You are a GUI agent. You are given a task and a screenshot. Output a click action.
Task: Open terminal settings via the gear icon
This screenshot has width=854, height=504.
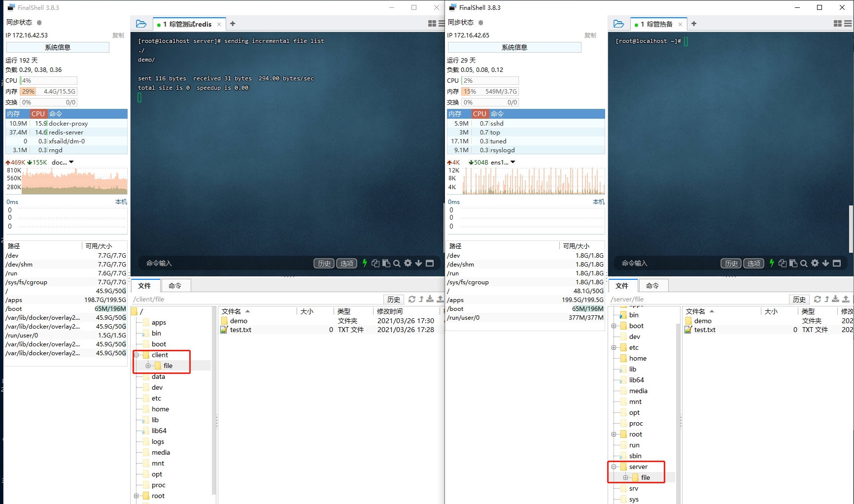click(408, 264)
